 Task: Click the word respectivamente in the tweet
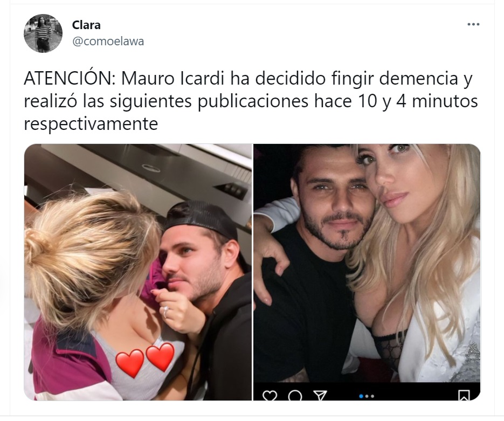point(91,124)
